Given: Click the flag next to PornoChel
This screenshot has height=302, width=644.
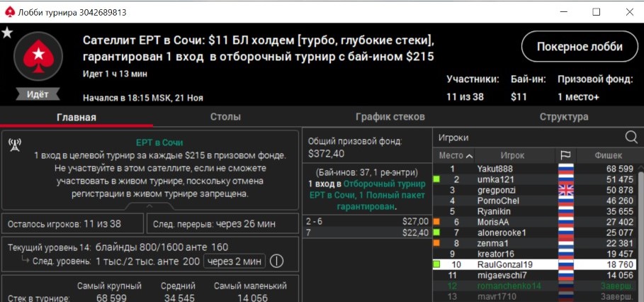Looking at the screenshot, I should coord(565,201).
